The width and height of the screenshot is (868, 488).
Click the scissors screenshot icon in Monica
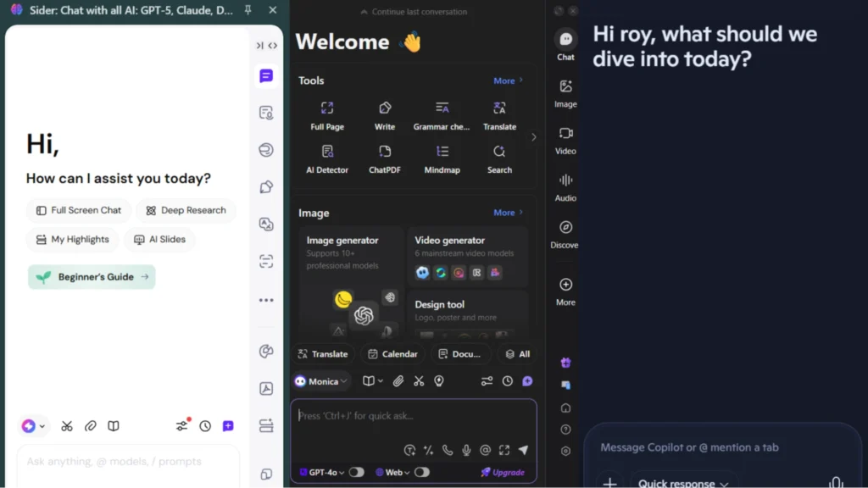(x=419, y=381)
